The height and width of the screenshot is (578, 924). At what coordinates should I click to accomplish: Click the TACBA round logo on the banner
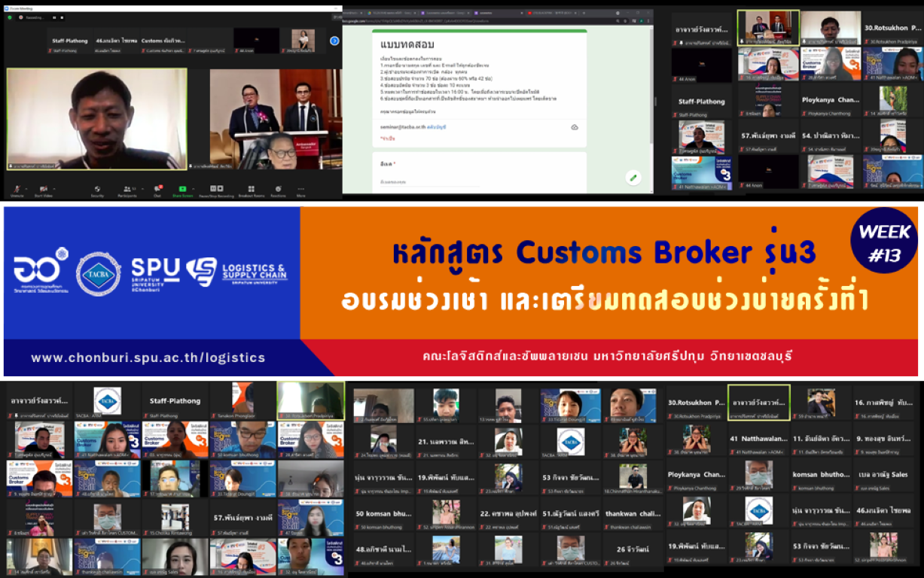click(x=98, y=274)
